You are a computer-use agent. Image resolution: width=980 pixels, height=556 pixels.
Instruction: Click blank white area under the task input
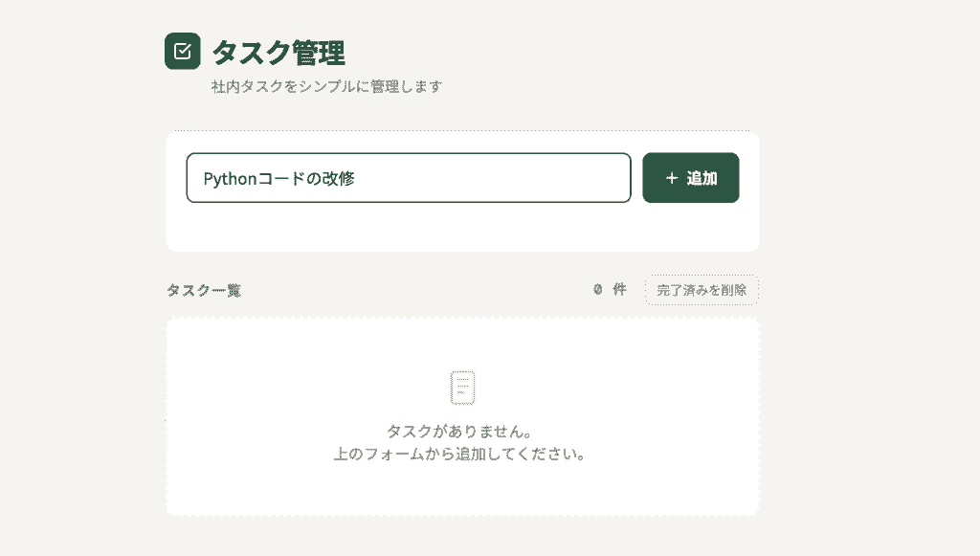(462, 228)
